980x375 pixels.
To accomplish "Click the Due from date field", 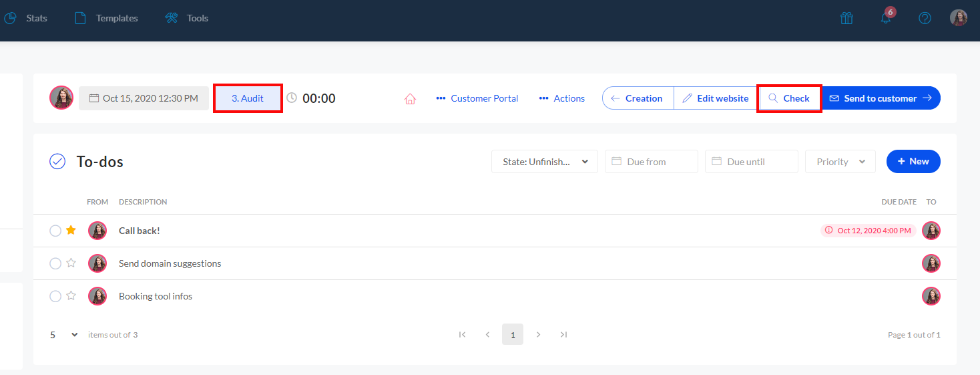I will [651, 162].
